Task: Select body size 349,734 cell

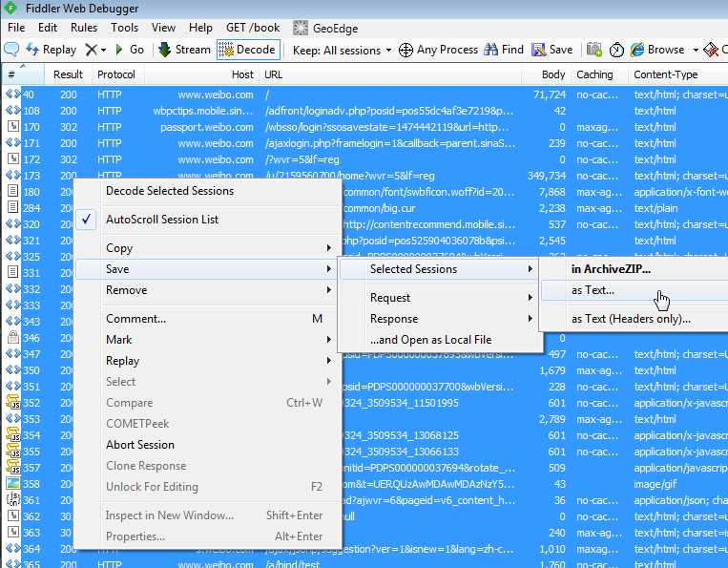Action: tap(547, 176)
